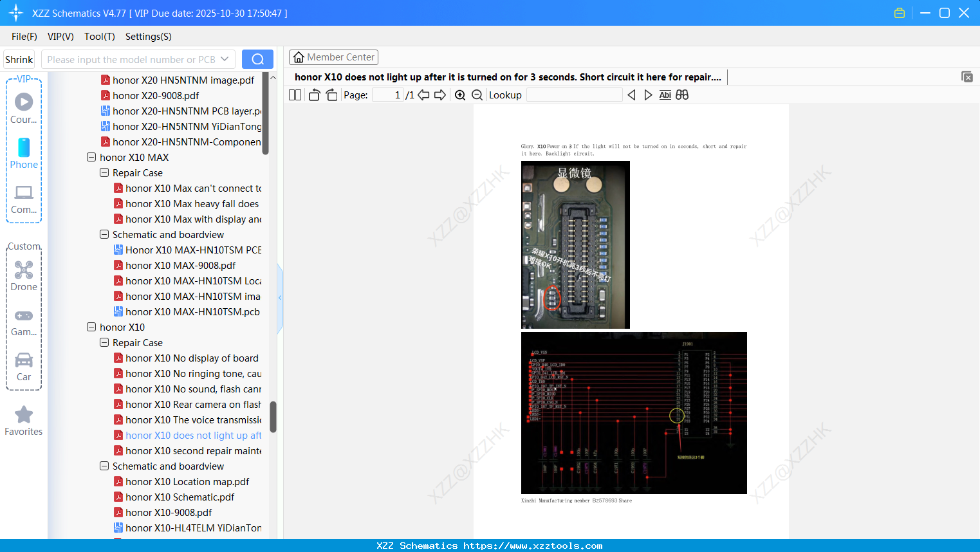The height and width of the screenshot is (552, 980).
Task: Select the Phone category in the sidebar
Action: coord(24,153)
